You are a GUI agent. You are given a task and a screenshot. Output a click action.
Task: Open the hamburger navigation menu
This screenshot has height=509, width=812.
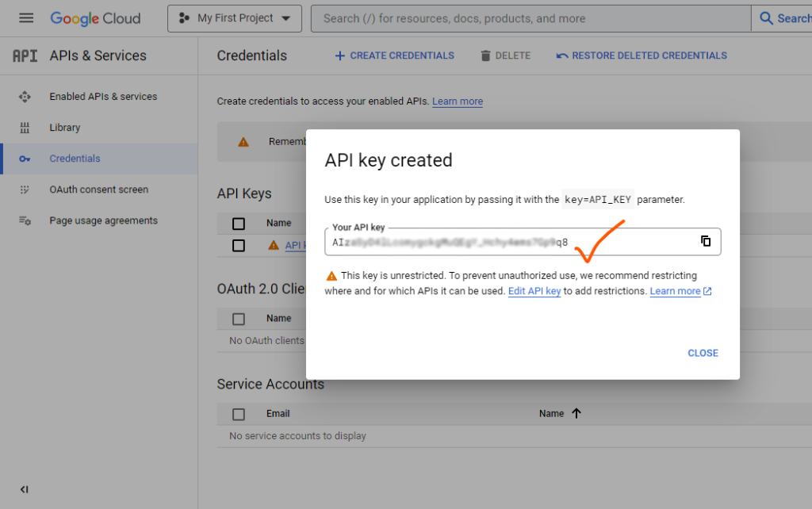click(x=26, y=18)
